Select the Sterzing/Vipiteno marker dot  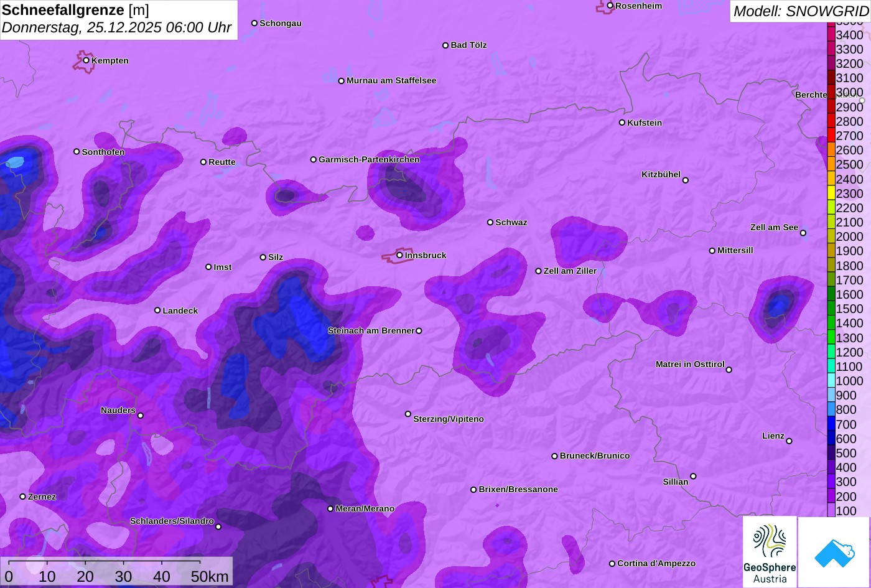pos(408,414)
